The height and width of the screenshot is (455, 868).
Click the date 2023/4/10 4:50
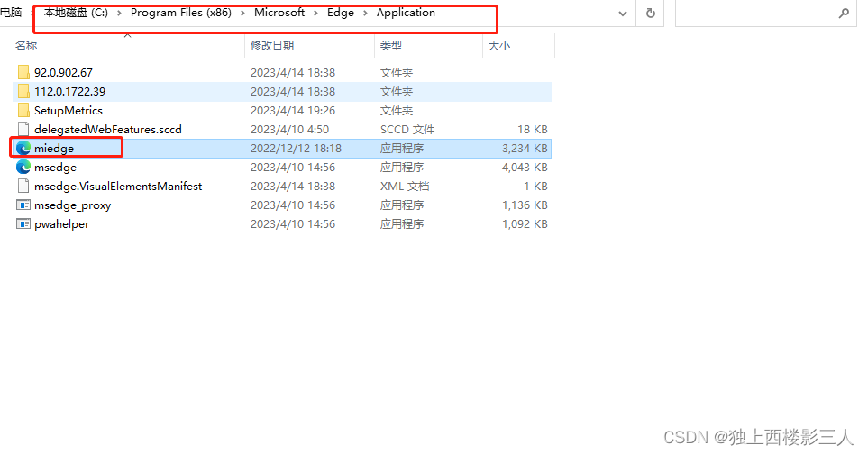(289, 130)
